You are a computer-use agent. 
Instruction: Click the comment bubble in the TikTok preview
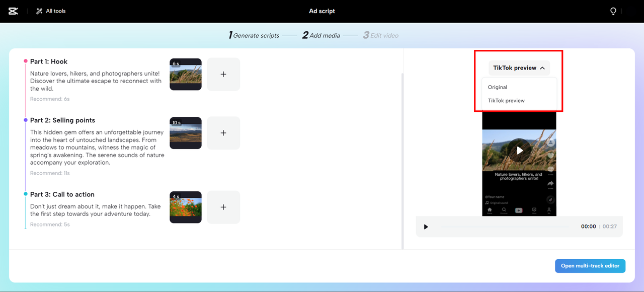coord(550,170)
